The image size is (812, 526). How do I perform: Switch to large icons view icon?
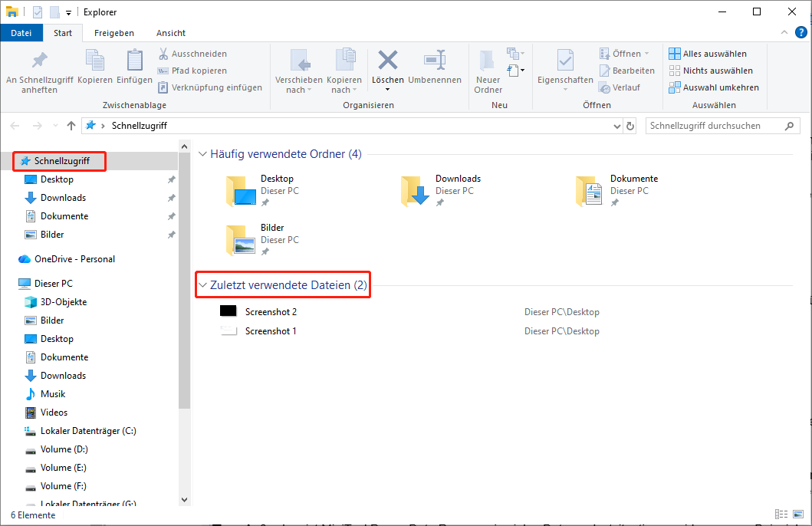[x=798, y=514]
